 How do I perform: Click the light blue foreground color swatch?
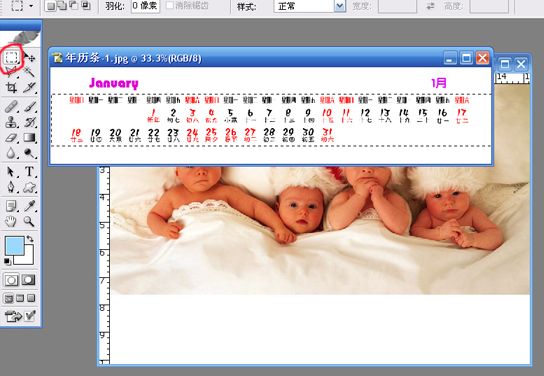15,246
